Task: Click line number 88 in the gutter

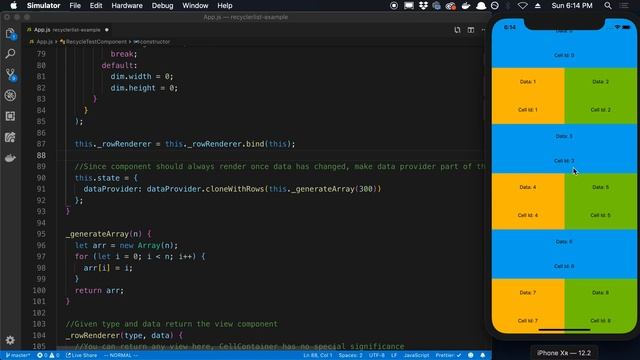Action: pos(41,155)
